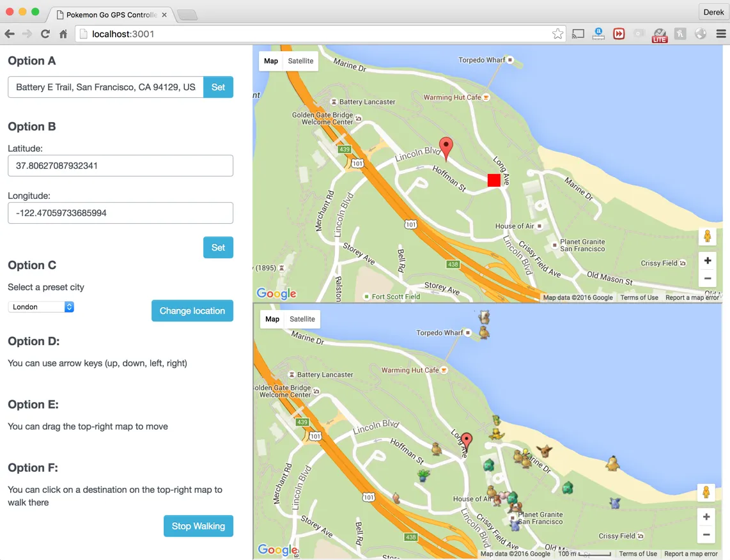Open Terms of Use on bottom map
The height and width of the screenshot is (560, 730).
[638, 554]
